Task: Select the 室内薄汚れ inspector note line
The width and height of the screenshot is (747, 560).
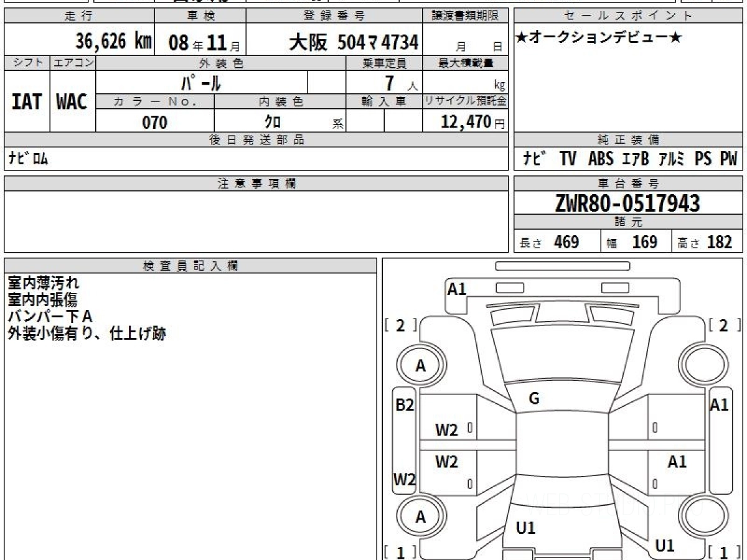Action: [44, 284]
